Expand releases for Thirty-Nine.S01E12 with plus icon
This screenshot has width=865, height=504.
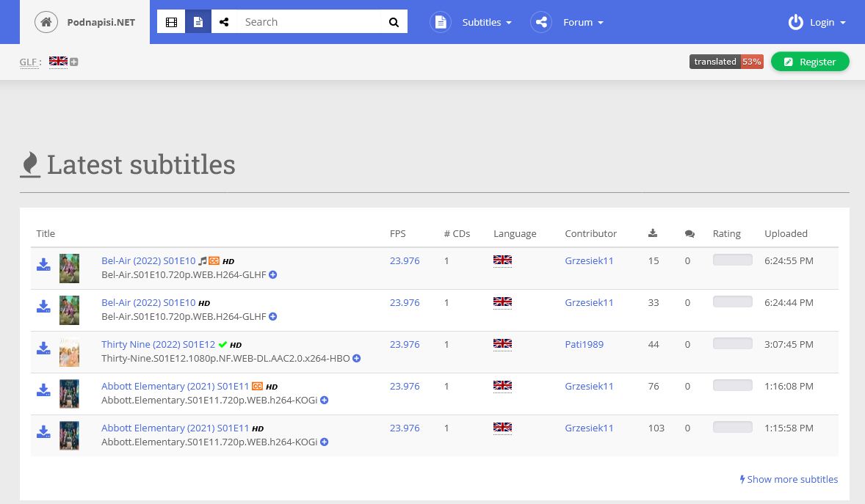pyautogui.click(x=357, y=359)
